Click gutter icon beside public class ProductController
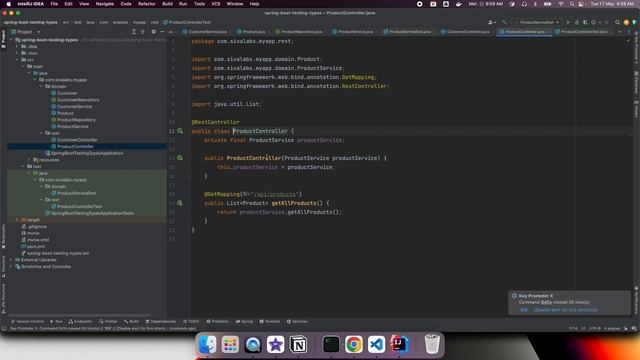 180,131
